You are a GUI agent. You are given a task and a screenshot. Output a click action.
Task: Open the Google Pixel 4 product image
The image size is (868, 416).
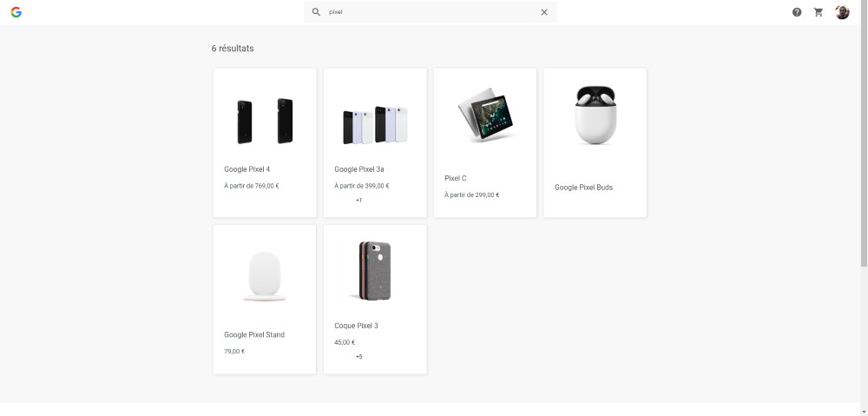(x=265, y=122)
